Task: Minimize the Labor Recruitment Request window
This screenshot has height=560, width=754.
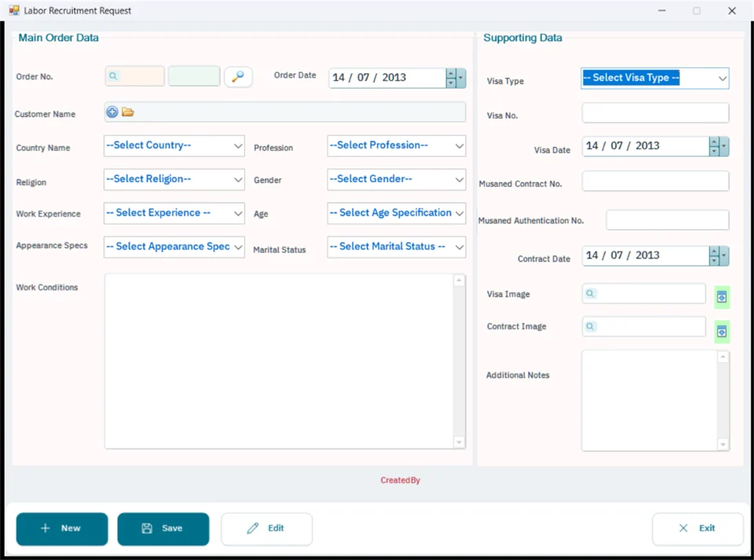Action: [x=661, y=10]
